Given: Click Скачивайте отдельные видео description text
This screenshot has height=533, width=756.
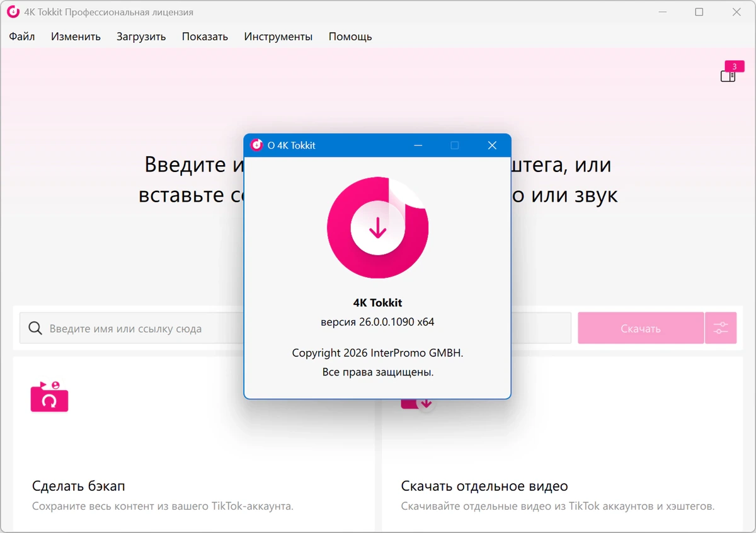Looking at the screenshot, I should (x=558, y=506).
